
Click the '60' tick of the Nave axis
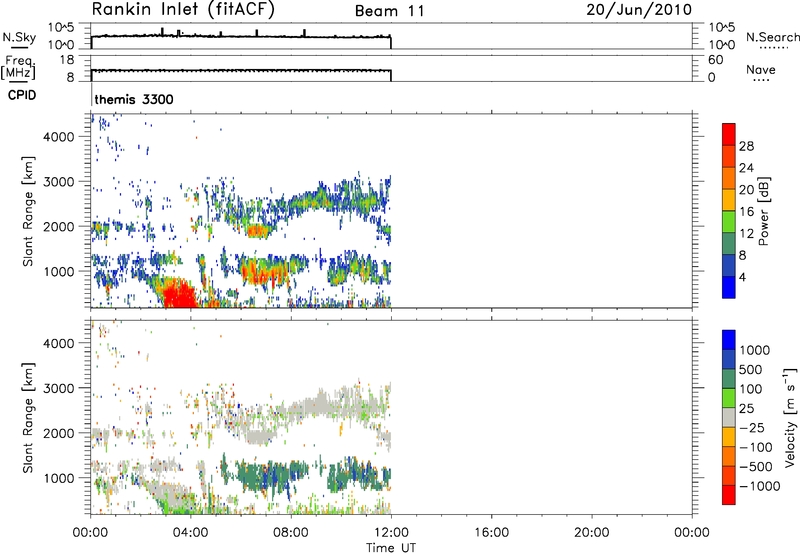coord(715,60)
